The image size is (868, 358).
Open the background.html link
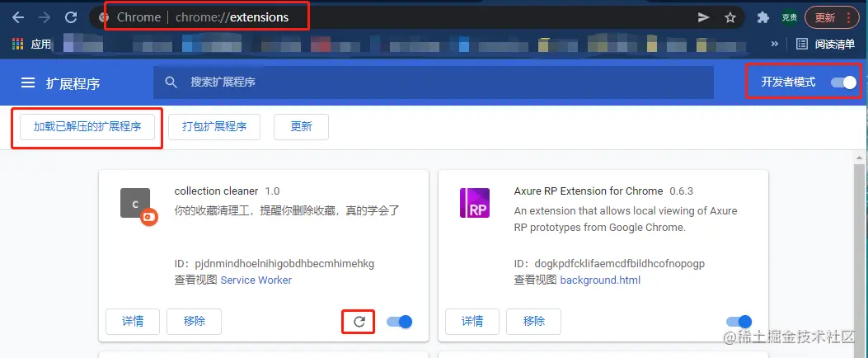(600, 280)
